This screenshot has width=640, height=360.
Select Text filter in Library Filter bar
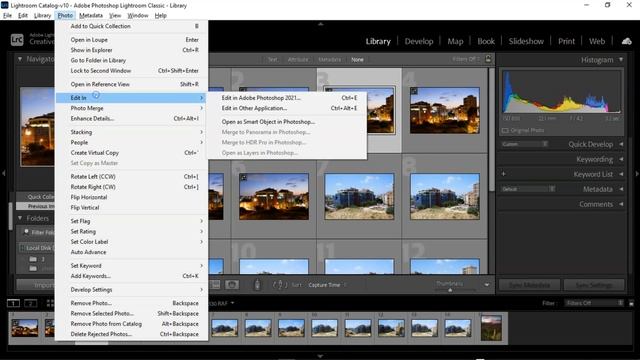[273, 60]
